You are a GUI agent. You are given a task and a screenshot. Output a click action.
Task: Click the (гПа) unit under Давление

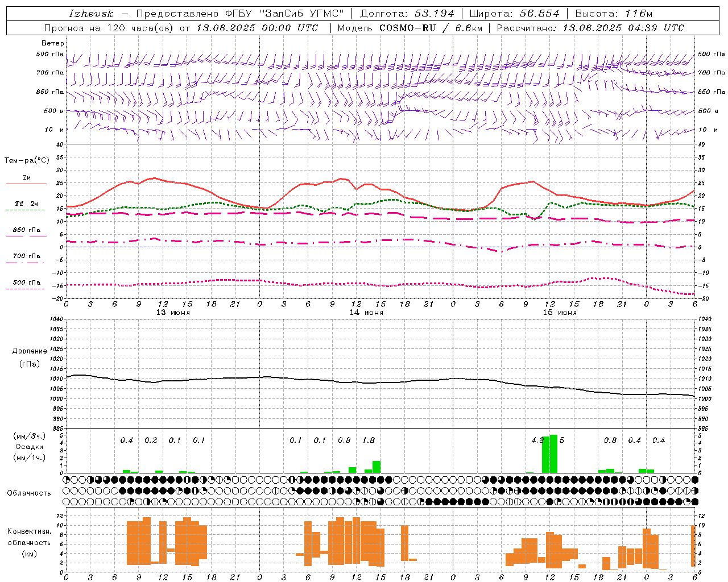(x=30, y=364)
